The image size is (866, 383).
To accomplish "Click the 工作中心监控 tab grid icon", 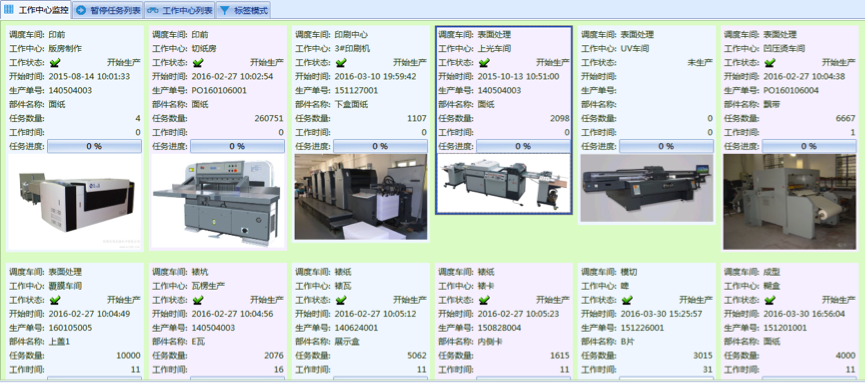I will pos(9,9).
